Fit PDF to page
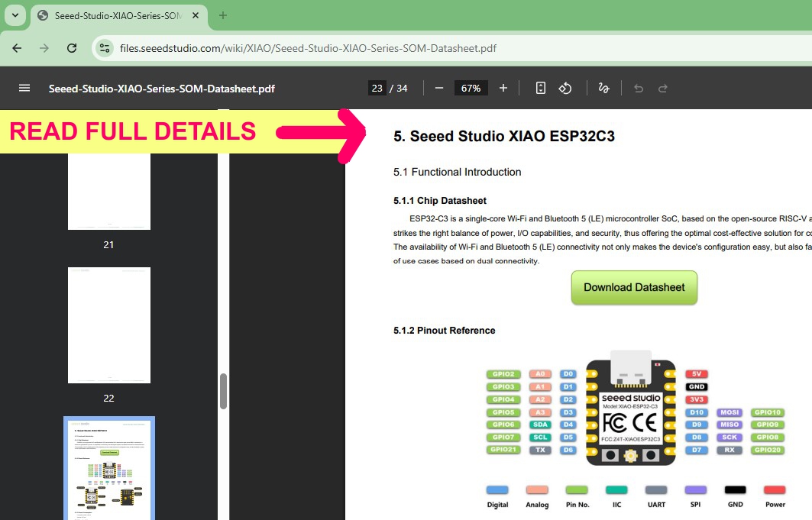 541,88
